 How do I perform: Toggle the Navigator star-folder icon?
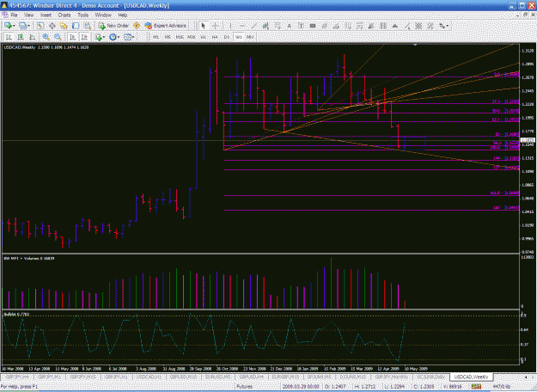point(64,26)
